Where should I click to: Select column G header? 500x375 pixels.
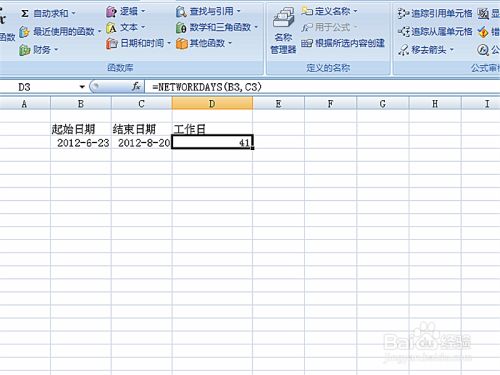[x=383, y=104]
